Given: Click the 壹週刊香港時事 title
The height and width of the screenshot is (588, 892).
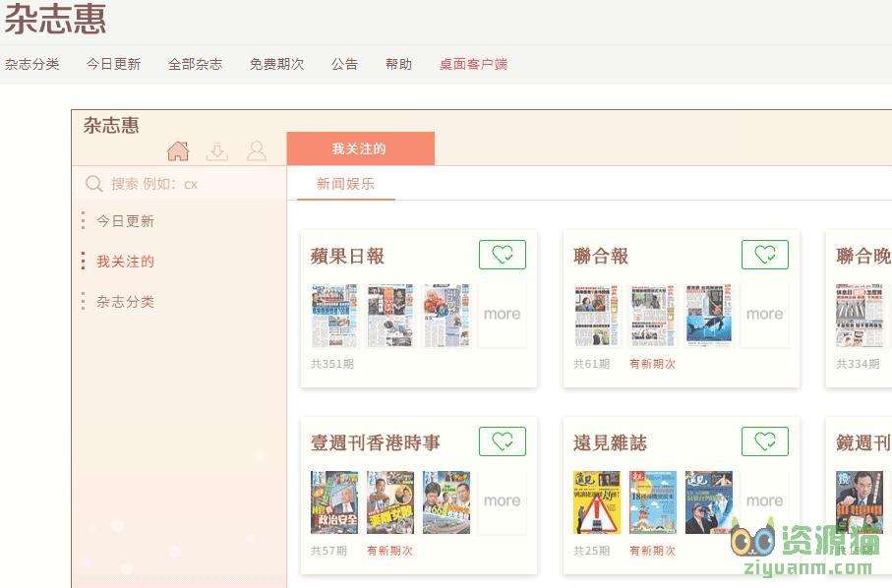Looking at the screenshot, I should tap(376, 442).
